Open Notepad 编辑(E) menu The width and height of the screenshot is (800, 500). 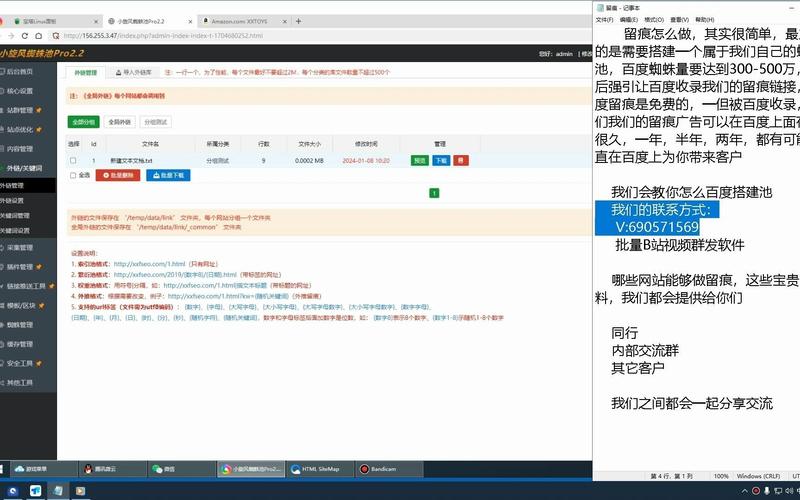[629, 19]
